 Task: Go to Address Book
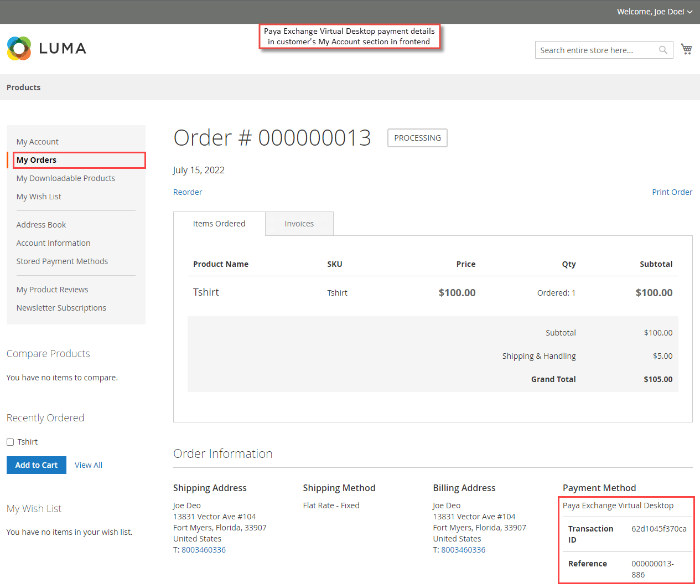pos(41,225)
